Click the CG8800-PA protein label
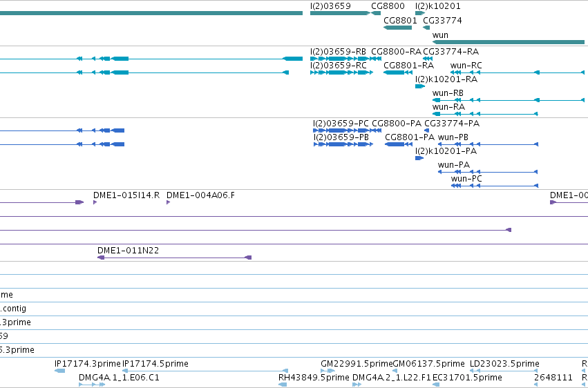 tap(397, 123)
